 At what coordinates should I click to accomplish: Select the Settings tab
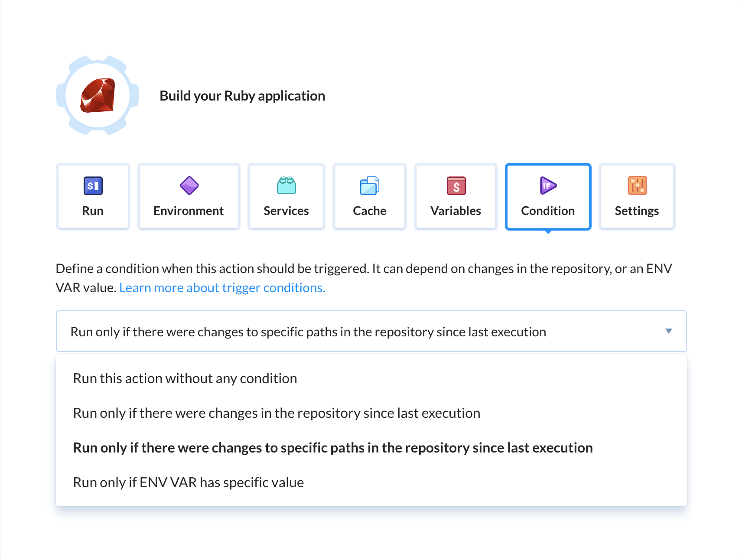(637, 211)
